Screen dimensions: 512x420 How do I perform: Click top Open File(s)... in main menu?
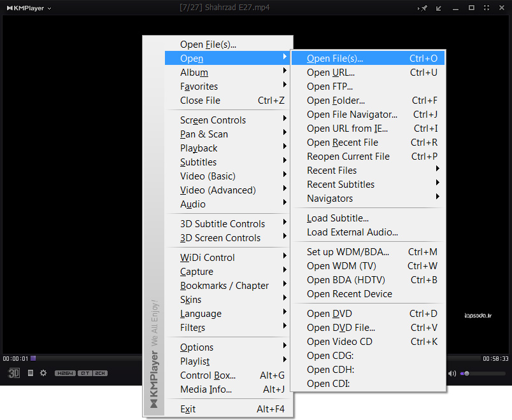point(228,45)
